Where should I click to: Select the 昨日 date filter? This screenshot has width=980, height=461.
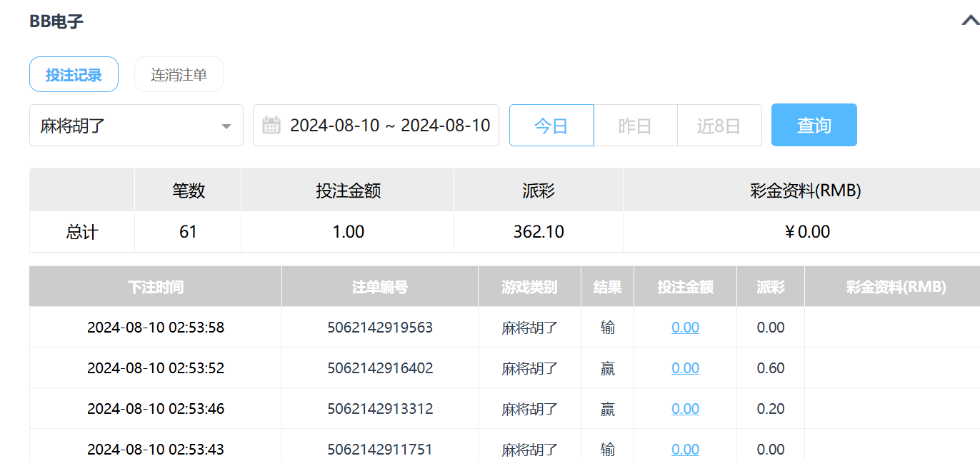[x=635, y=126]
